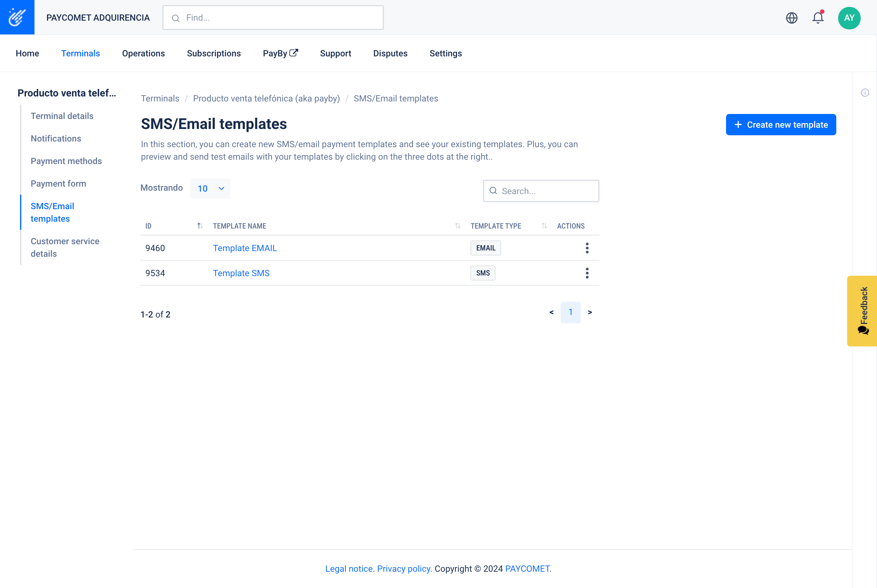The image size is (877, 588).
Task: Click the PAYCOMET logo icon
Action: (17, 17)
